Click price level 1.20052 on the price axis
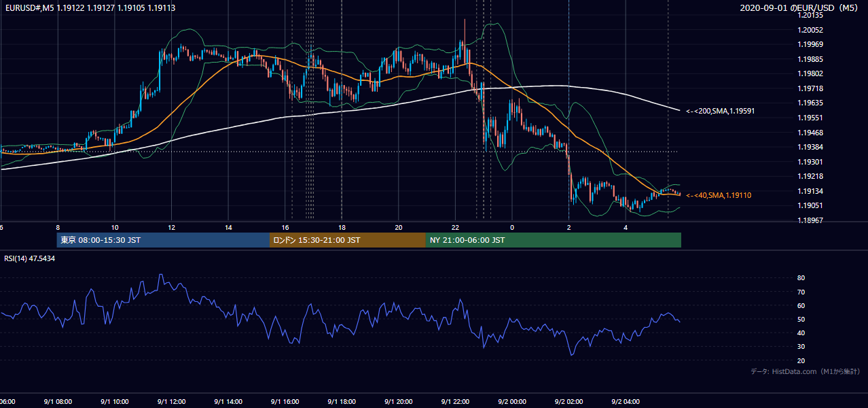The image size is (868, 408). click(810, 30)
